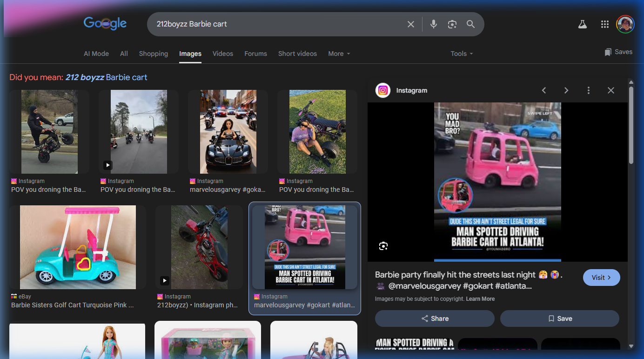
Task: Open the doll in black toy car image
Action: 228,132
